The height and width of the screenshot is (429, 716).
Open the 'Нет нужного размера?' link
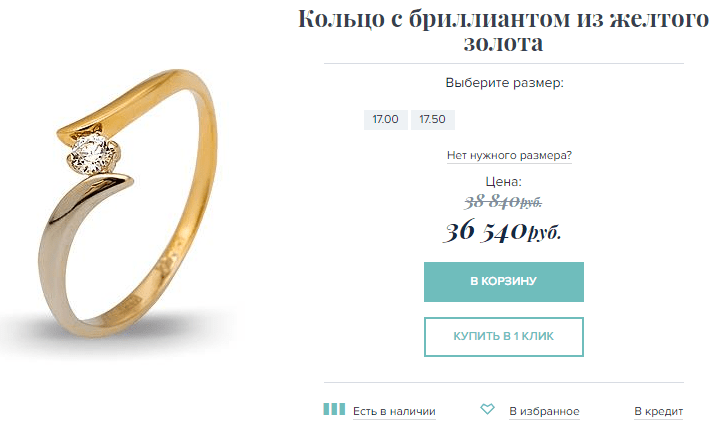pyautogui.click(x=509, y=155)
